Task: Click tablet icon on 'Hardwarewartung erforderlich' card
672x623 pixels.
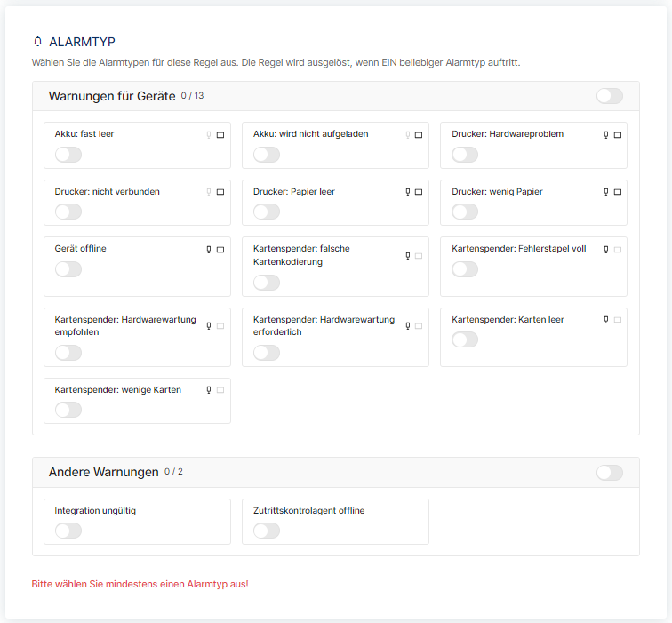Action: tap(419, 326)
